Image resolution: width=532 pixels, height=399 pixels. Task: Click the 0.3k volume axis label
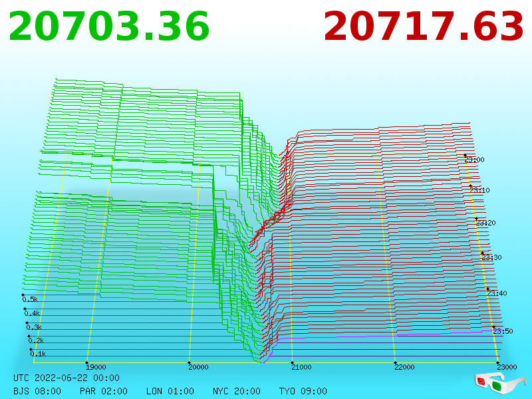click(35, 327)
